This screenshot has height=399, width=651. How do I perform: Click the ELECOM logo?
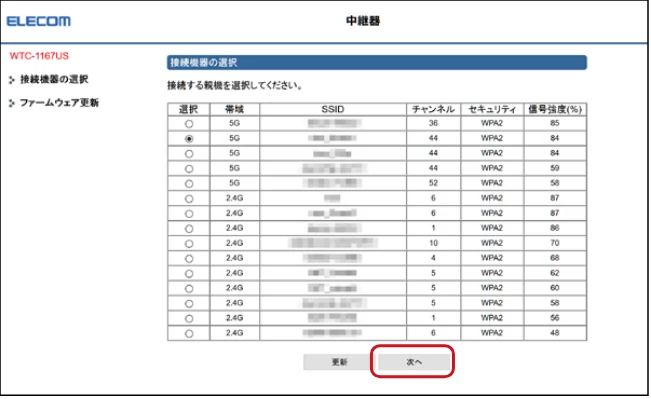point(39,21)
